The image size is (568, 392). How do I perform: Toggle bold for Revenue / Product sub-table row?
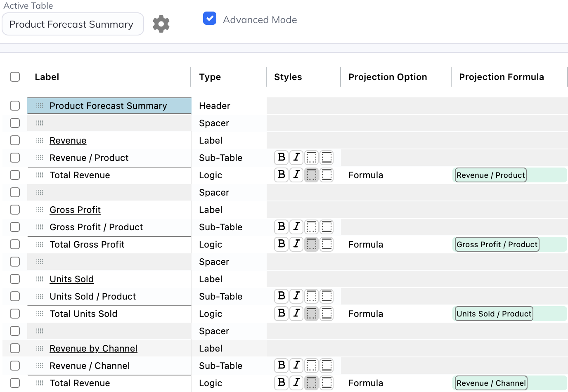tap(282, 158)
